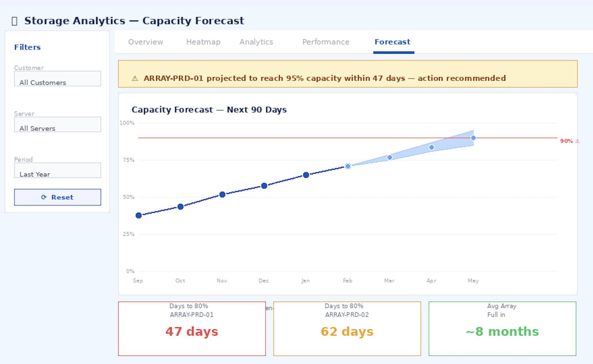The width and height of the screenshot is (593, 364).
Task: Open the ARRAY-PRD-01 47 days card
Action: 192,329
